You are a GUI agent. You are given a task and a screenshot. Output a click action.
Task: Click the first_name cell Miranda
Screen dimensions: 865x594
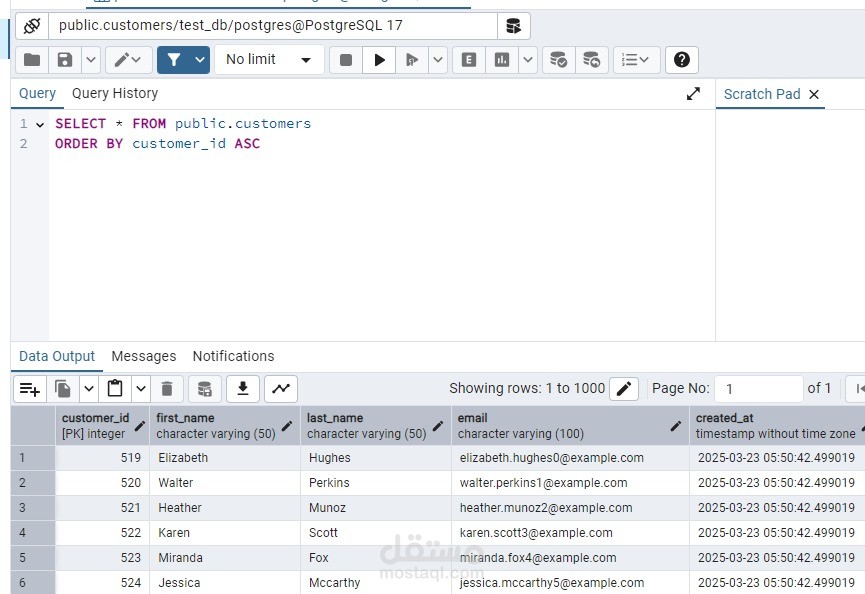[x=225, y=558]
